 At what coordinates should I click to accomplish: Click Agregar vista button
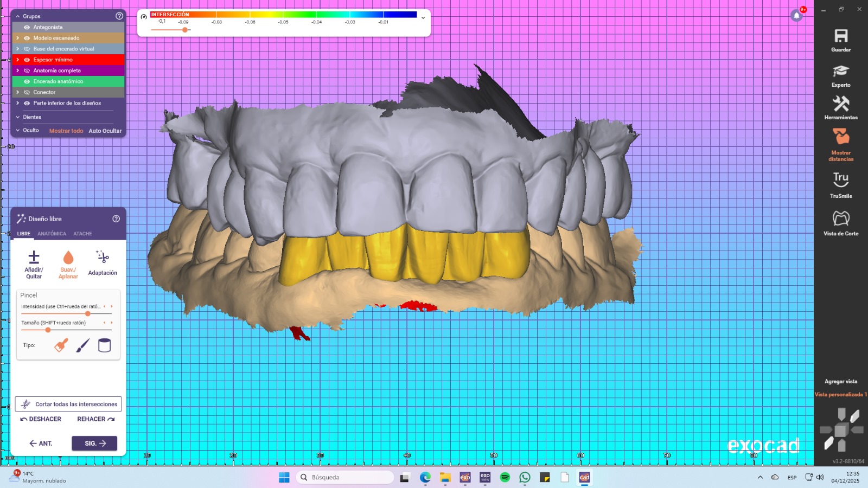[841, 382]
